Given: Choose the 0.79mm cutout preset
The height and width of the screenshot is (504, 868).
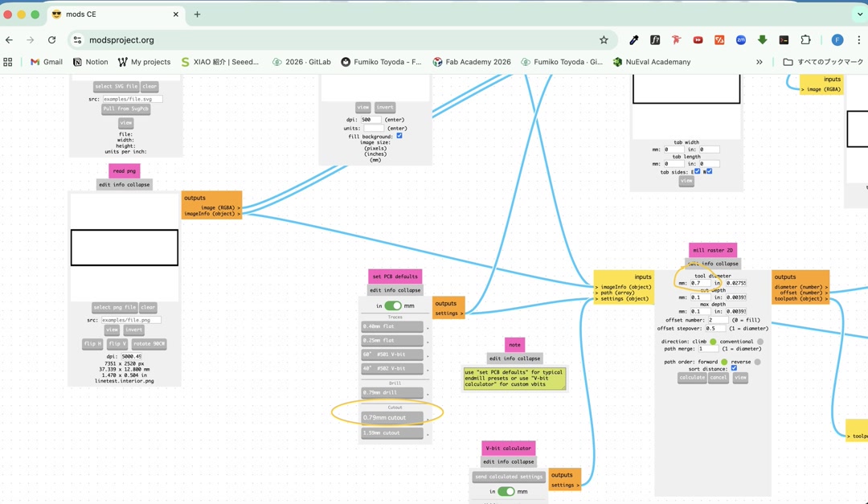Looking at the screenshot, I should pos(392,418).
